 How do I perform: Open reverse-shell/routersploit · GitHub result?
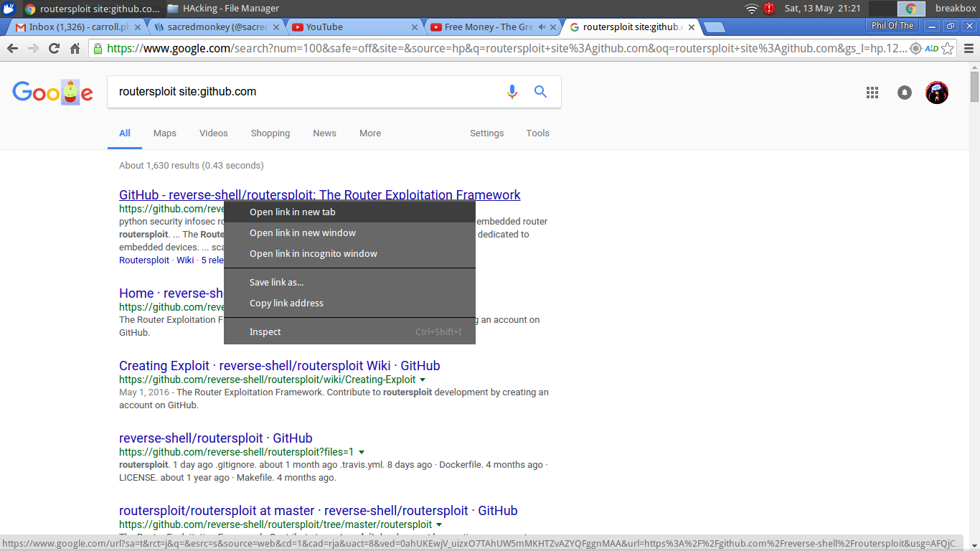click(x=216, y=438)
